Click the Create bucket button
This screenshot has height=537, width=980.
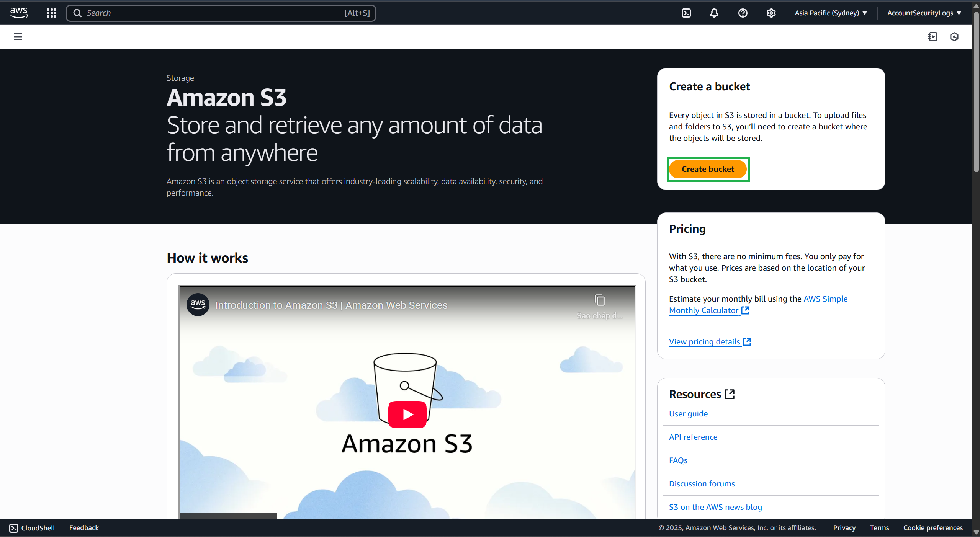[707, 169]
